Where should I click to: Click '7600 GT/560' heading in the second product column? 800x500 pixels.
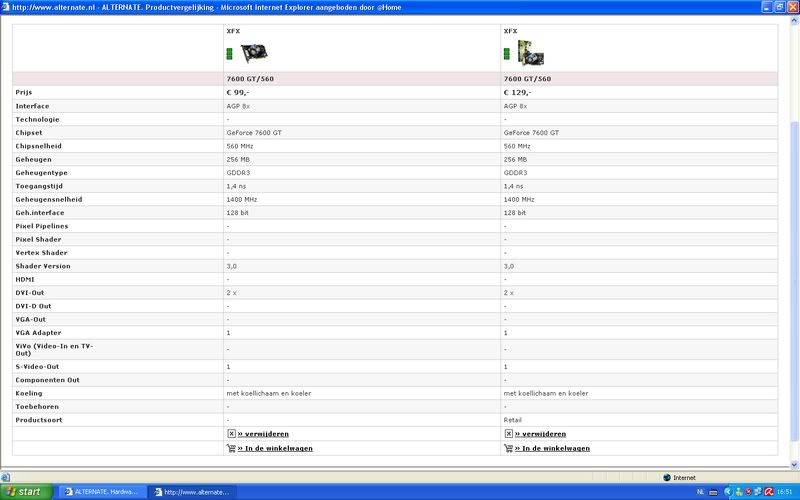click(x=527, y=79)
